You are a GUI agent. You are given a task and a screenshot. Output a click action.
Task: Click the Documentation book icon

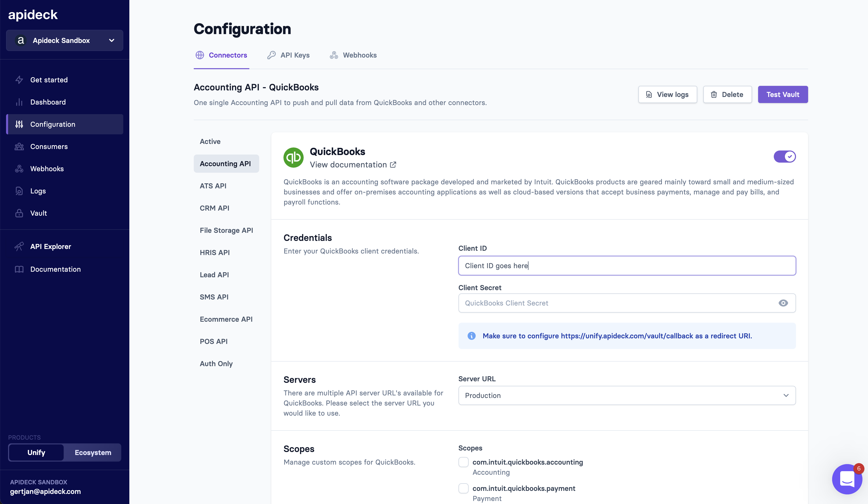19,269
